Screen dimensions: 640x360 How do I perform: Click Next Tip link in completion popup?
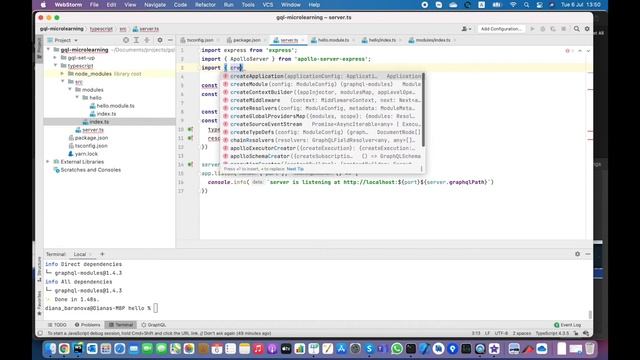[295, 169]
